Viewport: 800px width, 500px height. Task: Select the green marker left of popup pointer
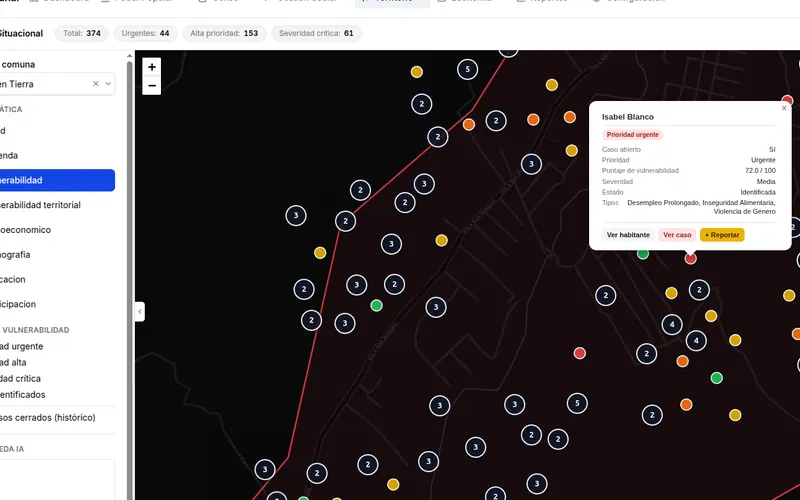(x=643, y=254)
